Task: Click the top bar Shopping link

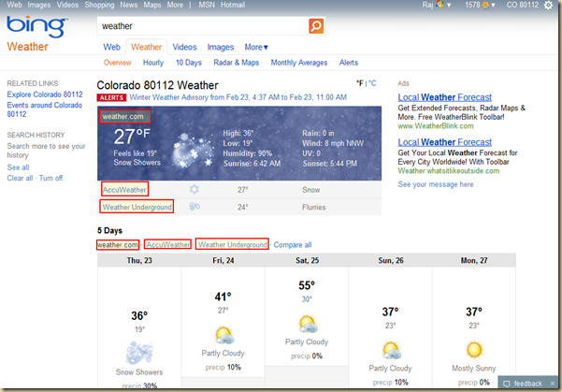Action: pyautogui.click(x=99, y=5)
